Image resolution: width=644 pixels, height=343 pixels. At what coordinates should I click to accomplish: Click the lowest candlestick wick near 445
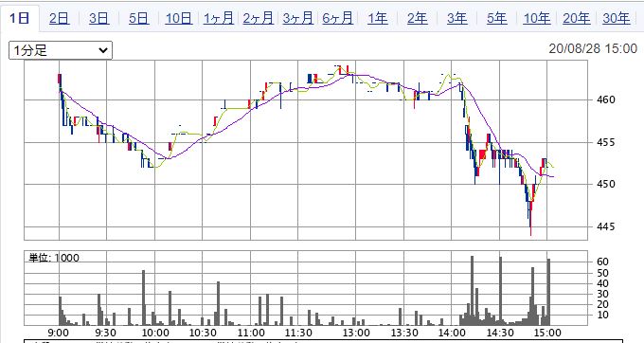(x=530, y=218)
